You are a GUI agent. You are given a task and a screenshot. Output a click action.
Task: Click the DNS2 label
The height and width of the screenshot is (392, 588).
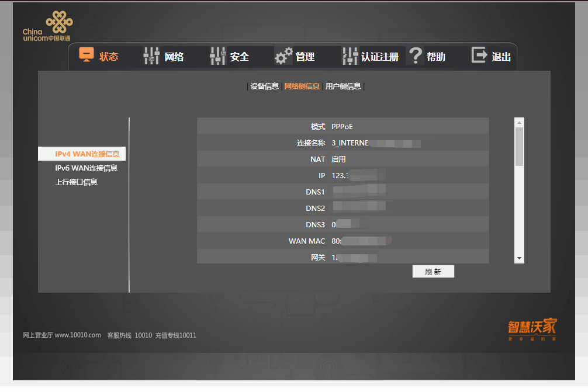click(x=315, y=209)
